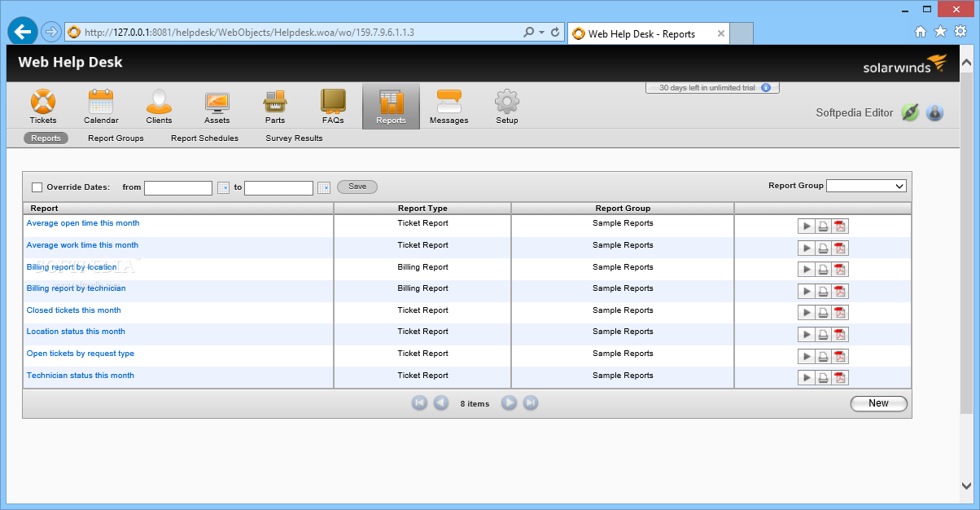Open the Report Schedules tab
980x510 pixels.
tap(204, 138)
